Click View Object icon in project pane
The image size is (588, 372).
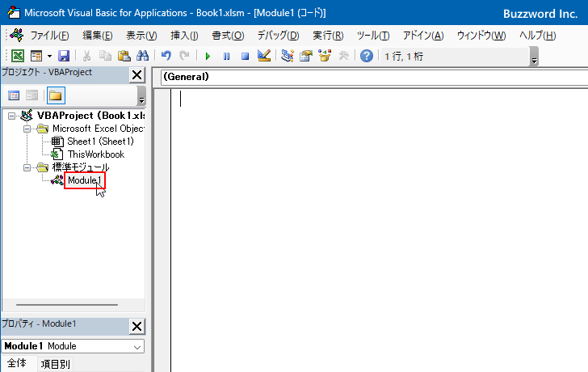click(31, 95)
